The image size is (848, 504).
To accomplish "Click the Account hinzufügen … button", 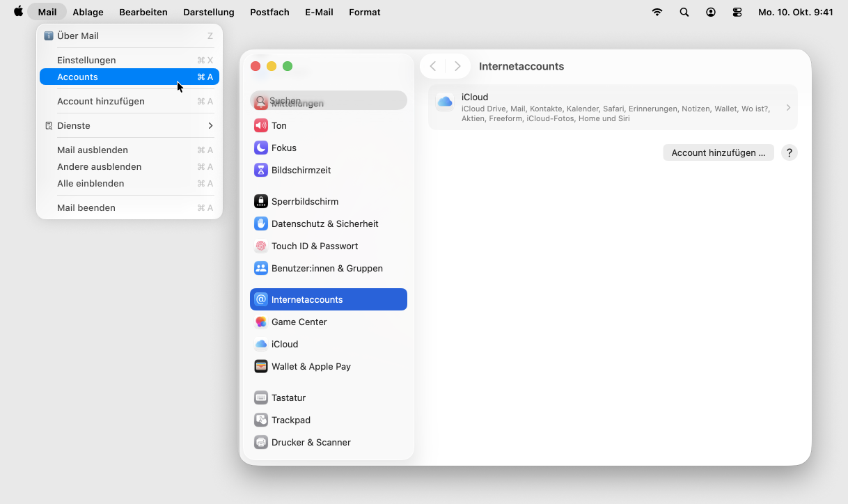I will tap(718, 152).
